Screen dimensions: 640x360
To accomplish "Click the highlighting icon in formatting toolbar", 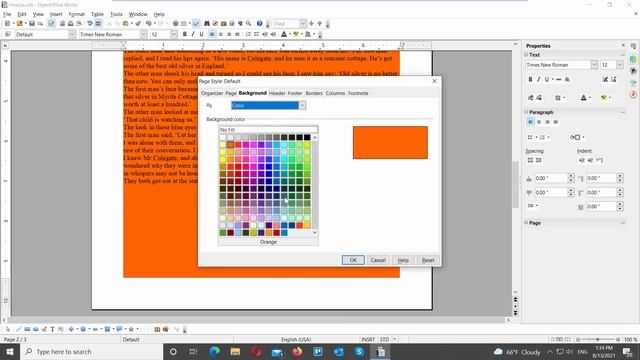I will (296, 34).
